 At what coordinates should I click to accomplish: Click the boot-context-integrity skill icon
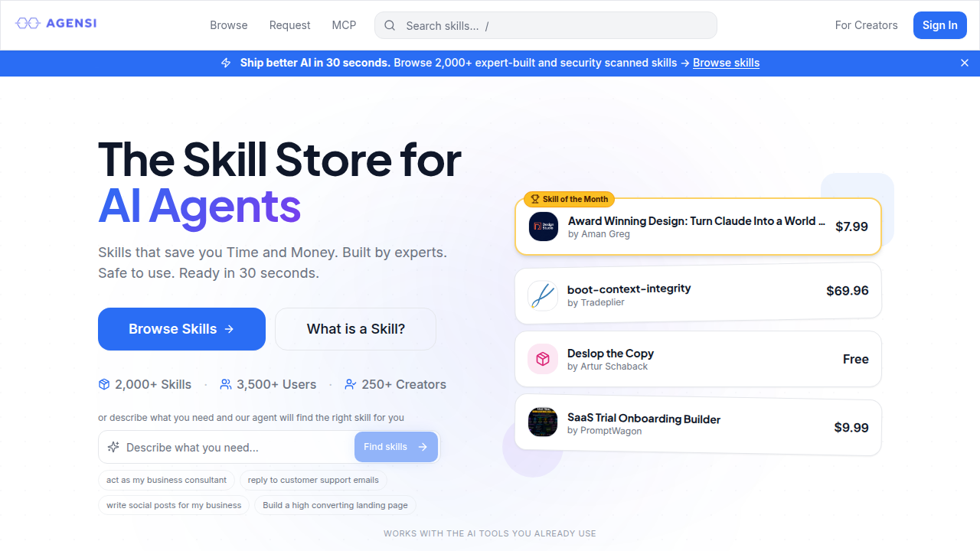pos(543,295)
